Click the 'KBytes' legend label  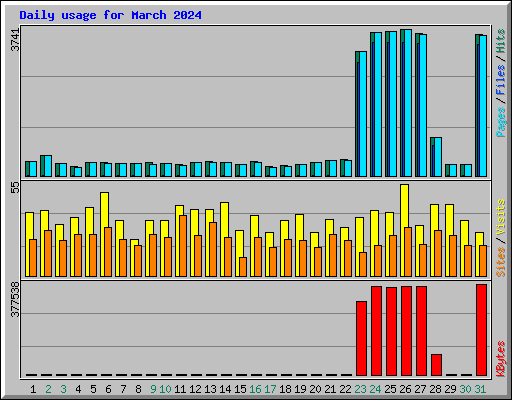click(501, 359)
